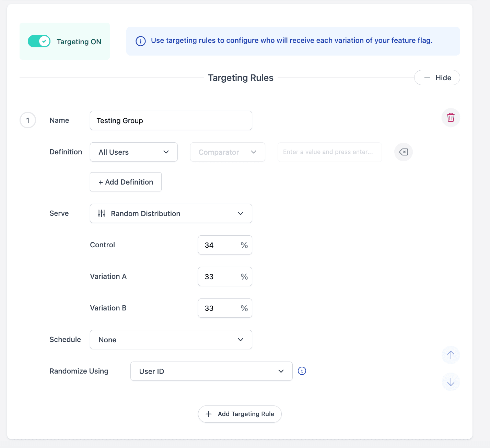
Task: Open the Comparator dropdown
Action: tap(227, 152)
